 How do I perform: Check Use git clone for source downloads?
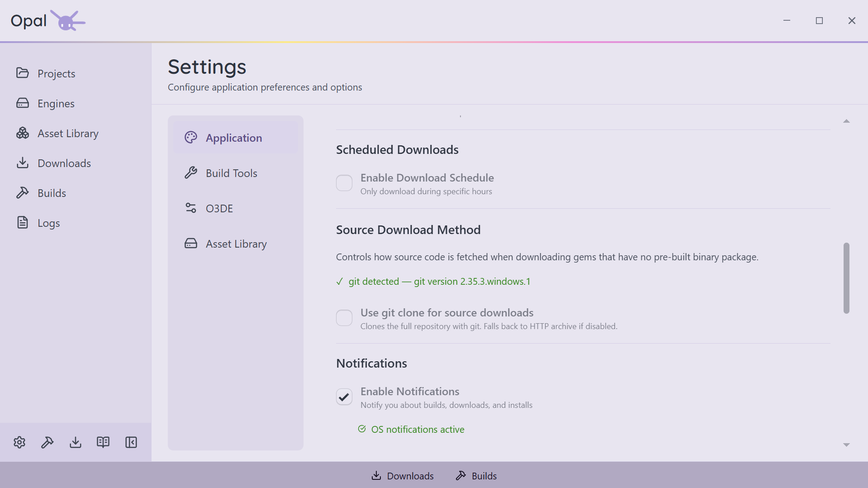pyautogui.click(x=344, y=318)
